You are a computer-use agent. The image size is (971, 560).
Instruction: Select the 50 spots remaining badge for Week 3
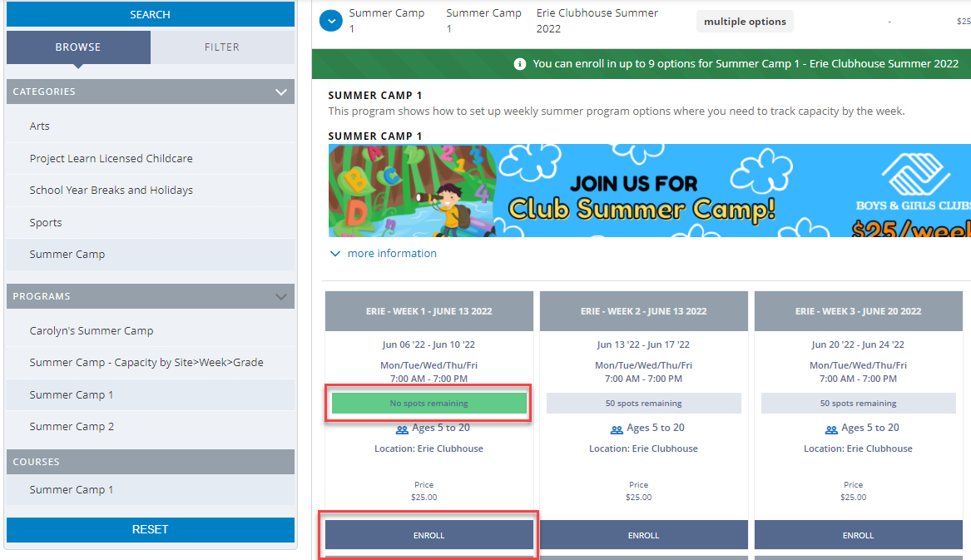coord(858,403)
